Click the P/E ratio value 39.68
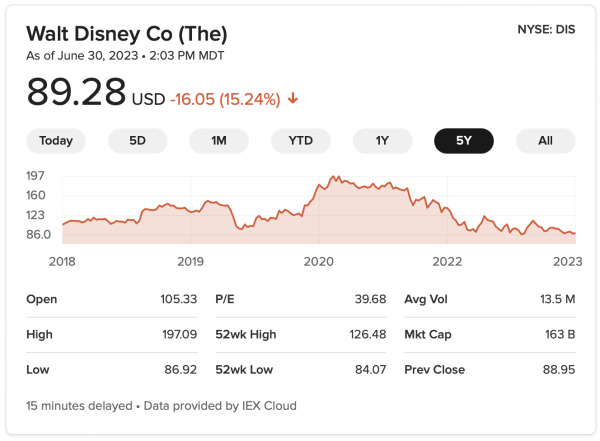This screenshot has height=441, width=600. [369, 299]
